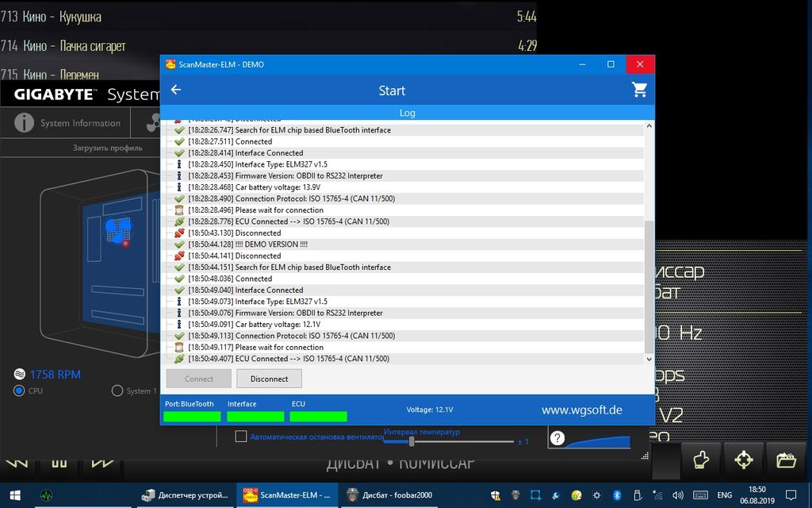Switch to foobar2000 taskbar item
The width and height of the screenshot is (812, 508).
(389, 495)
